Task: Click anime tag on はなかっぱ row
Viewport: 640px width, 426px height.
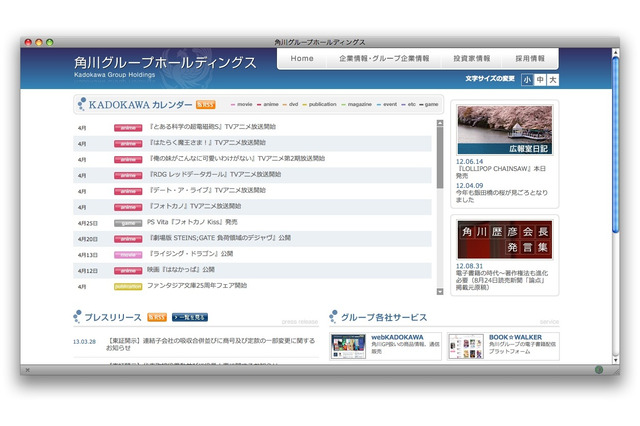Action: (x=128, y=271)
